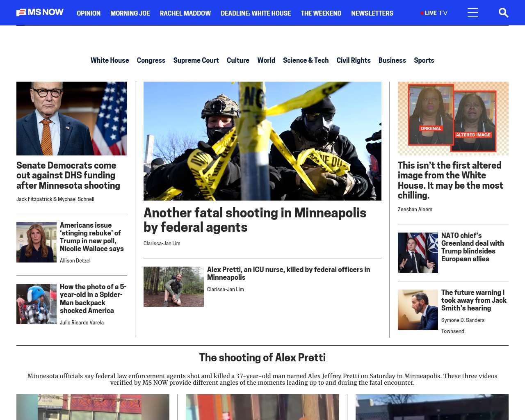Go to Morning Joe show page
This screenshot has height=420, width=525.
click(130, 13)
